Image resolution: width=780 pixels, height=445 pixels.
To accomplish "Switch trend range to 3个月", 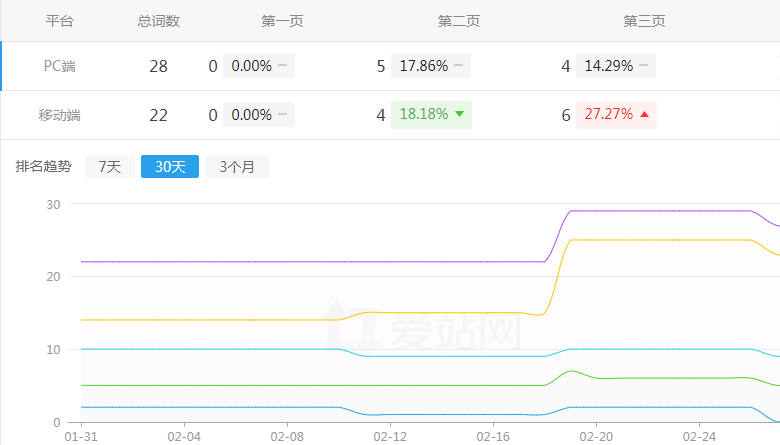I will pos(237,167).
